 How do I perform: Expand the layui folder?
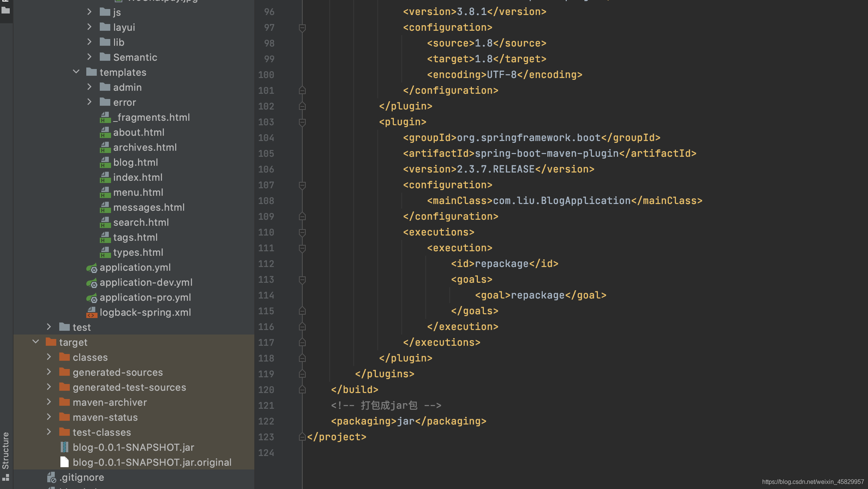(89, 27)
